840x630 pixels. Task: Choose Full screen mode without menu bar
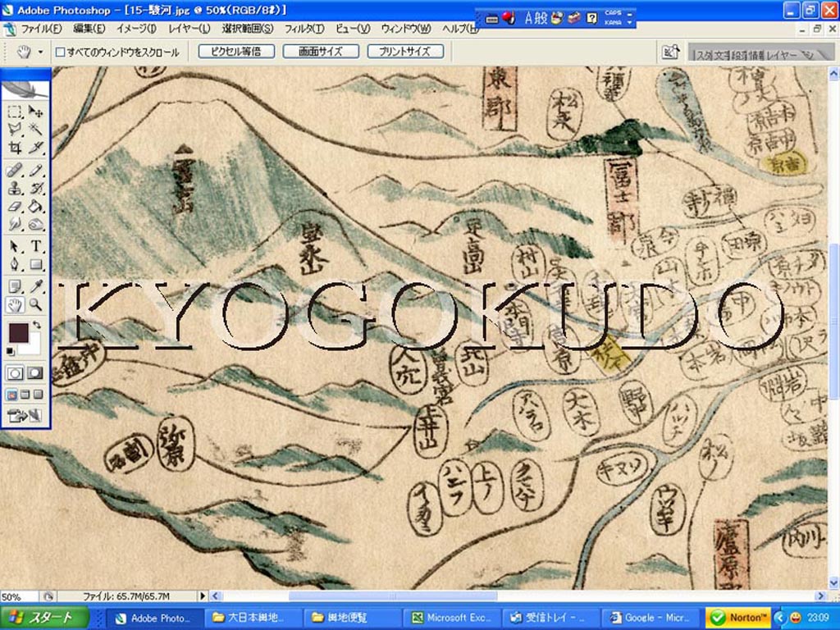[x=38, y=395]
